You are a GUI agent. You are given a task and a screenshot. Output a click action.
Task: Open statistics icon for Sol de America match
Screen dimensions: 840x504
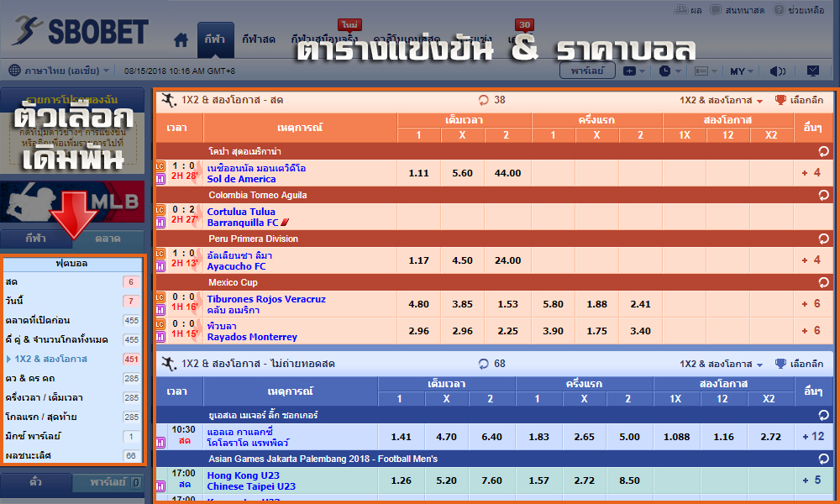click(x=160, y=179)
